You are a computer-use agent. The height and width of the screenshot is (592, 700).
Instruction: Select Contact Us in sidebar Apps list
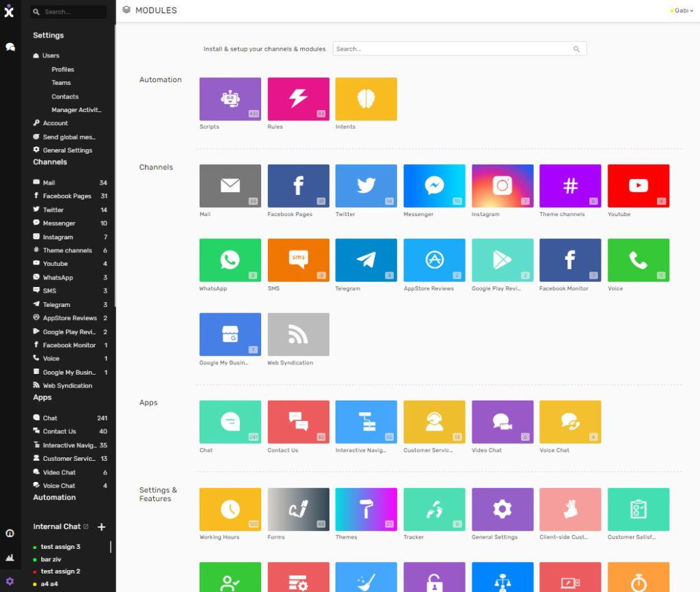(x=70, y=431)
